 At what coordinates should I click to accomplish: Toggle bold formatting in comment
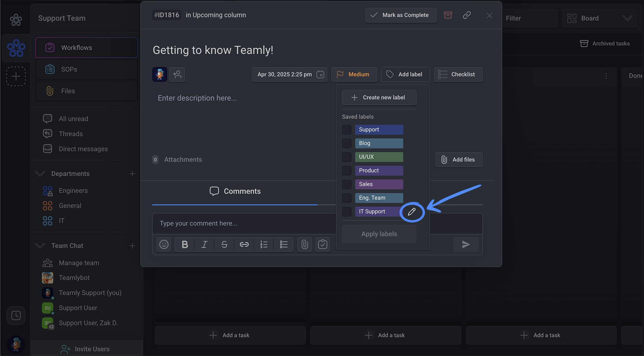[185, 245]
